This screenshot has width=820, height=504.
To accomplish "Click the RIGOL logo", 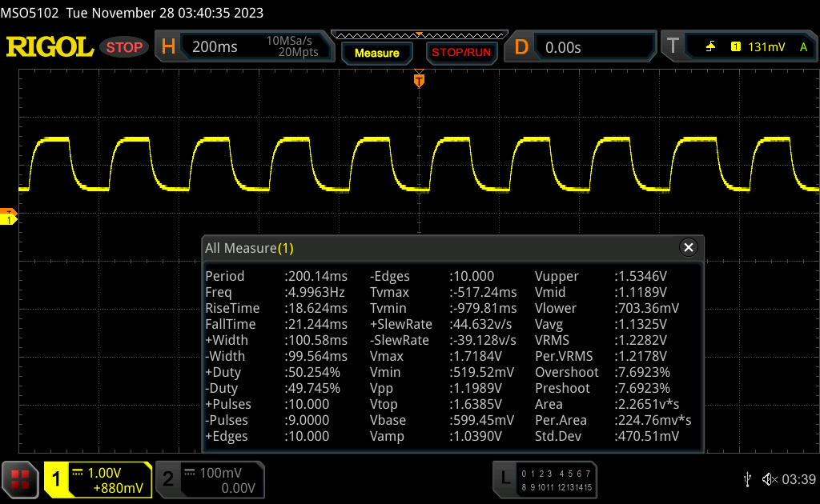I will 50,47.
